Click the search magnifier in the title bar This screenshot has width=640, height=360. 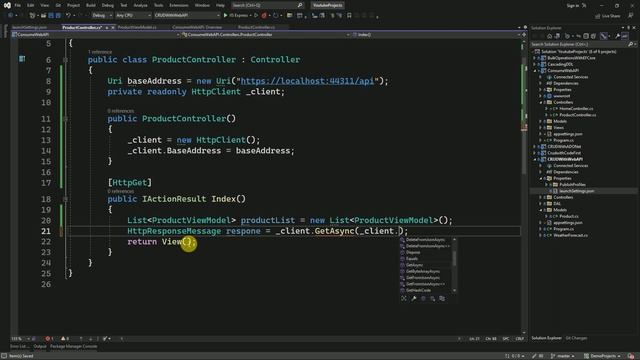coord(300,5)
